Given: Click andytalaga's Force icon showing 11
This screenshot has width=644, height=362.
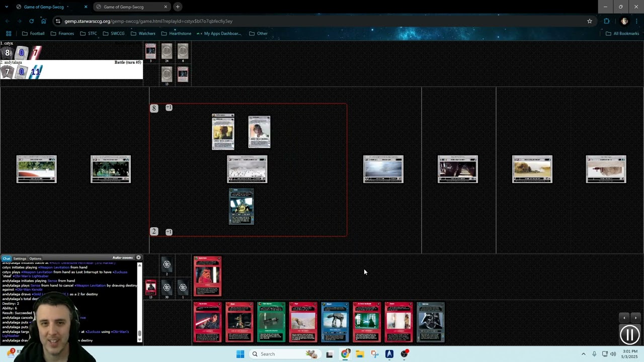Looking at the screenshot, I should point(35,72).
